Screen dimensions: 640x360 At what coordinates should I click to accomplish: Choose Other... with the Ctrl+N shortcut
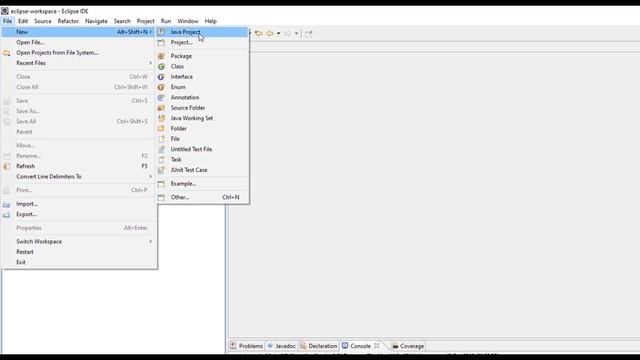click(x=202, y=197)
